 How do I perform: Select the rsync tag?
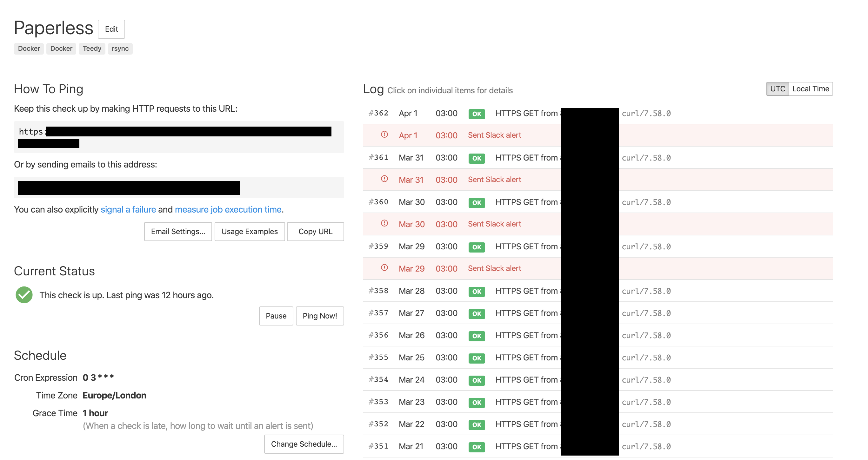[120, 49]
